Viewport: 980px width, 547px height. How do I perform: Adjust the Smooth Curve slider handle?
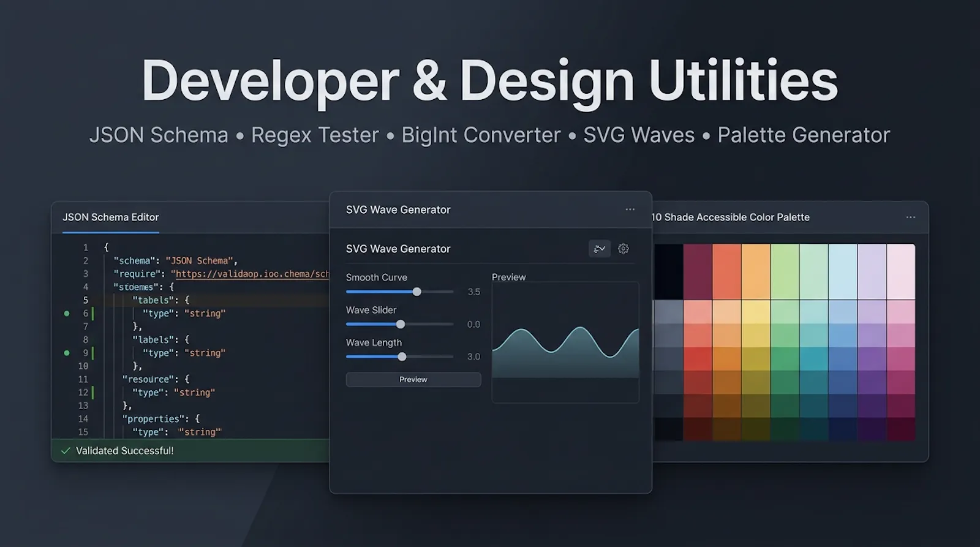coord(417,292)
